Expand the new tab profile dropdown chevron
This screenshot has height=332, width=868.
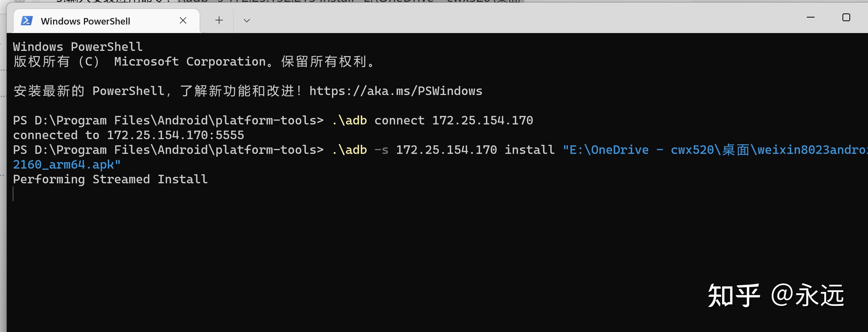click(x=247, y=21)
